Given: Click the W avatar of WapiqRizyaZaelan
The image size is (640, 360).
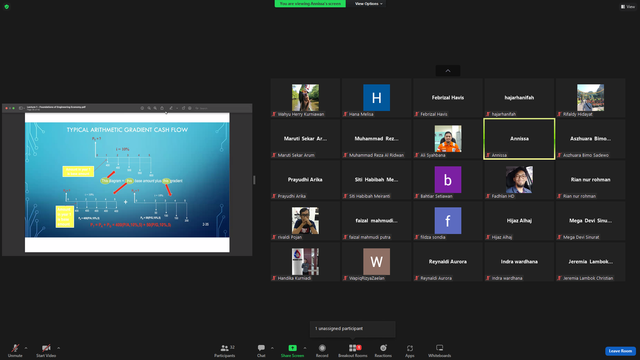Looking at the screenshot, I should pyautogui.click(x=376, y=262).
